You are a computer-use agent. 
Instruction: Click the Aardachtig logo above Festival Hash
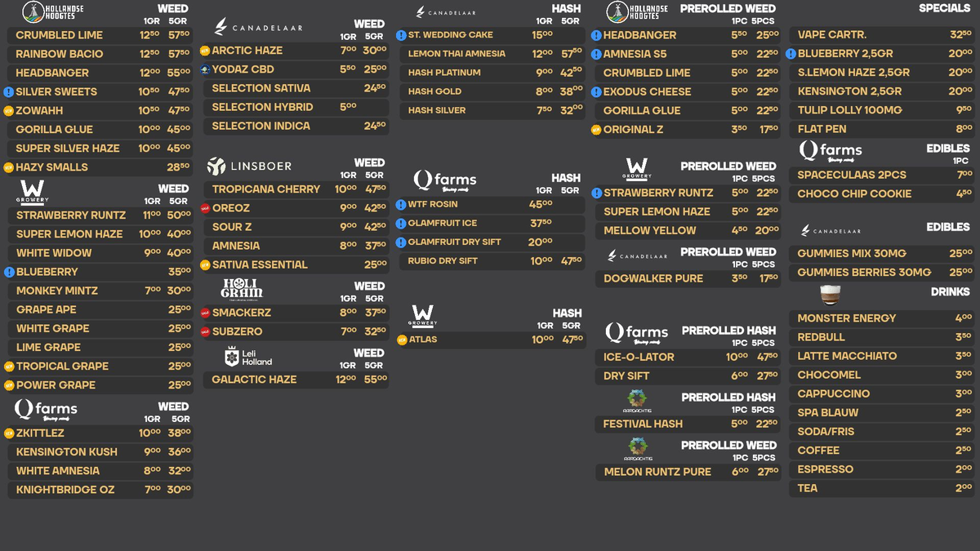coord(637,401)
